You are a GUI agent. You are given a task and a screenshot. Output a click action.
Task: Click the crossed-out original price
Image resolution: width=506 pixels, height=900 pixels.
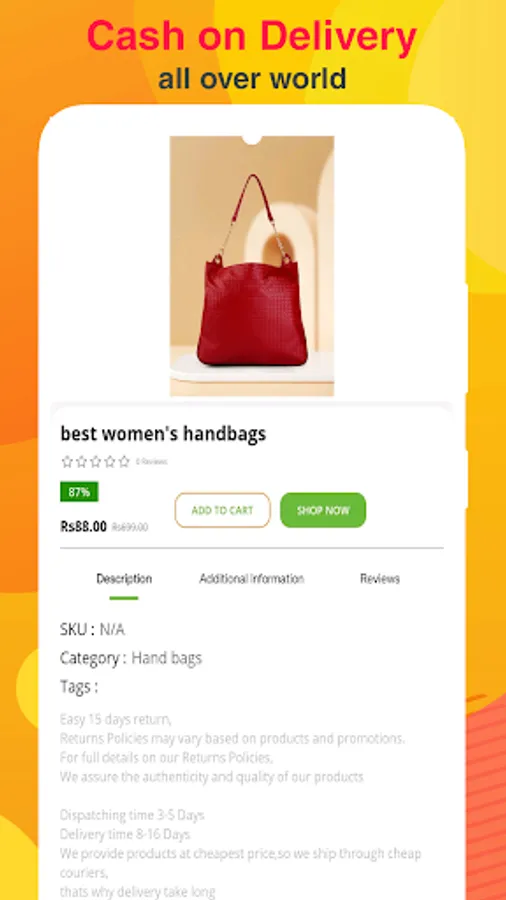130,527
